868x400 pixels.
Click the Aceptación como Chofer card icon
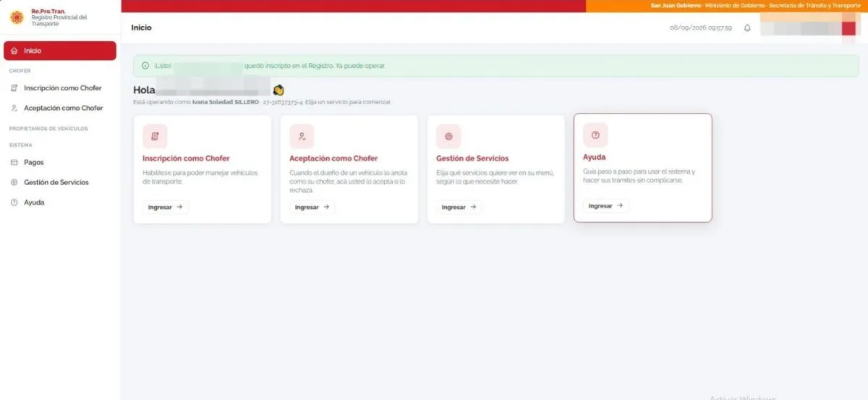(302, 136)
